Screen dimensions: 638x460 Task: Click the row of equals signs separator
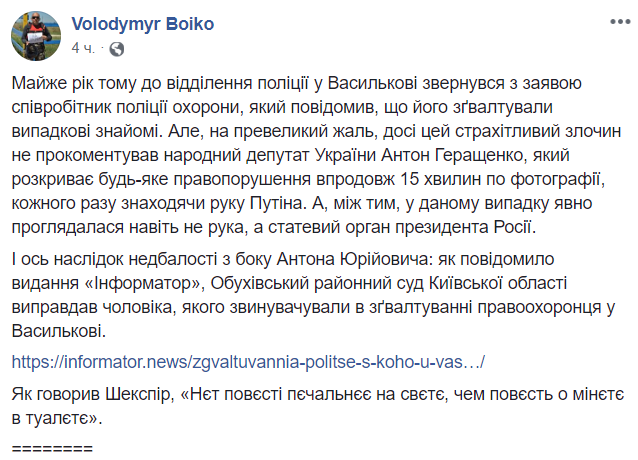pos(49,446)
